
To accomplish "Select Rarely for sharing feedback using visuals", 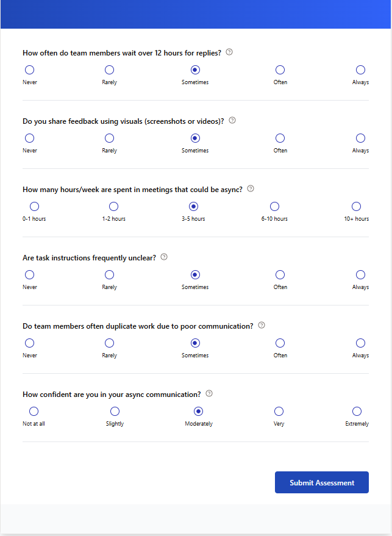I will coord(109,138).
